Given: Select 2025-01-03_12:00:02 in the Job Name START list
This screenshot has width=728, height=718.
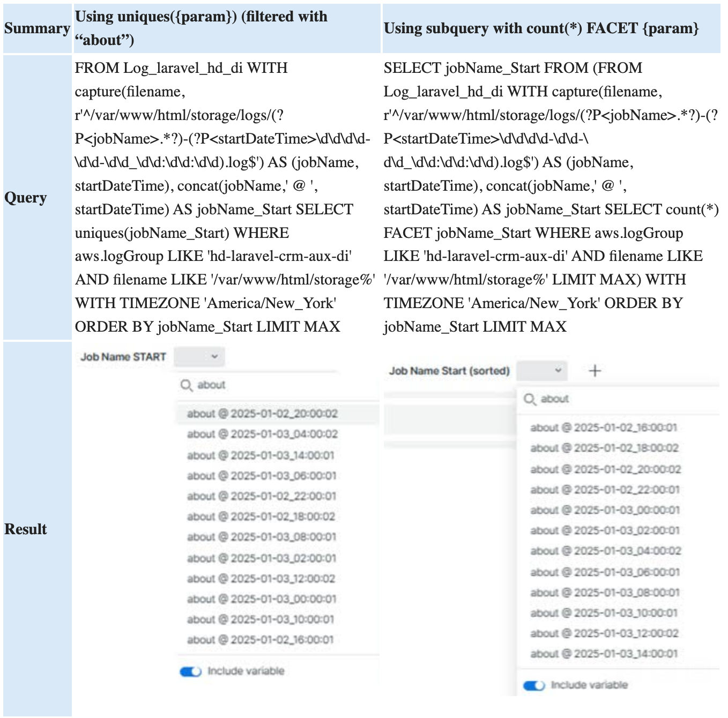Looking at the screenshot, I should (261, 579).
